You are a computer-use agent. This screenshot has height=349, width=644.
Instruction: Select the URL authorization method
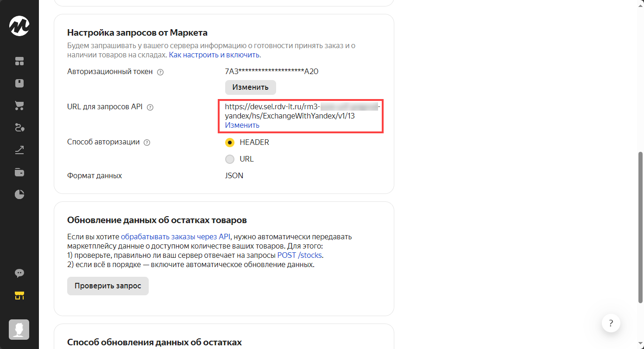tap(230, 159)
